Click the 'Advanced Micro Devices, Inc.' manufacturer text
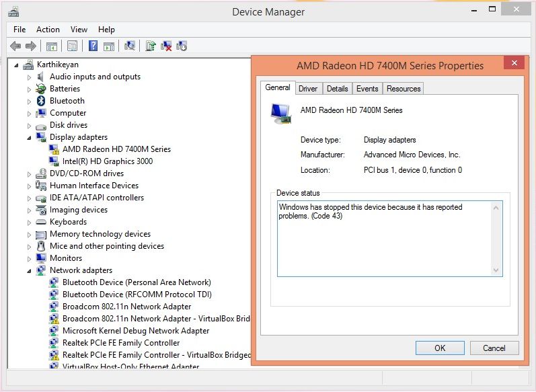This screenshot has width=536, height=392. click(412, 155)
